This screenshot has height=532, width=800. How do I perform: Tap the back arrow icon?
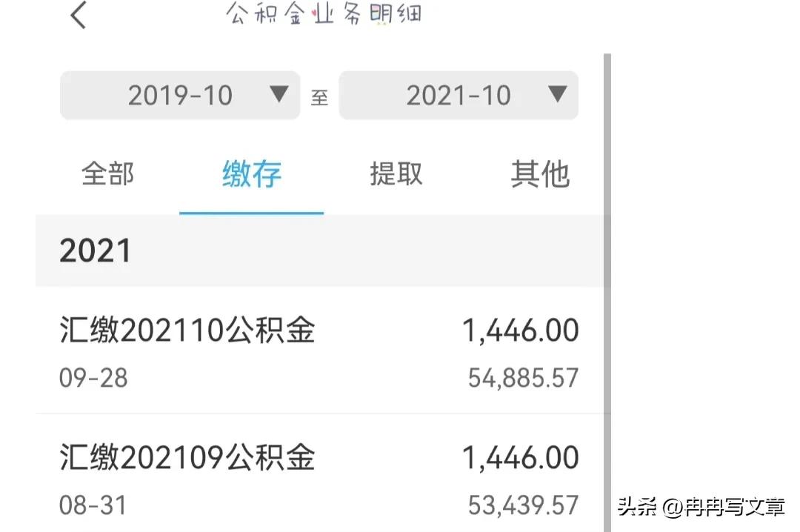[x=79, y=15]
